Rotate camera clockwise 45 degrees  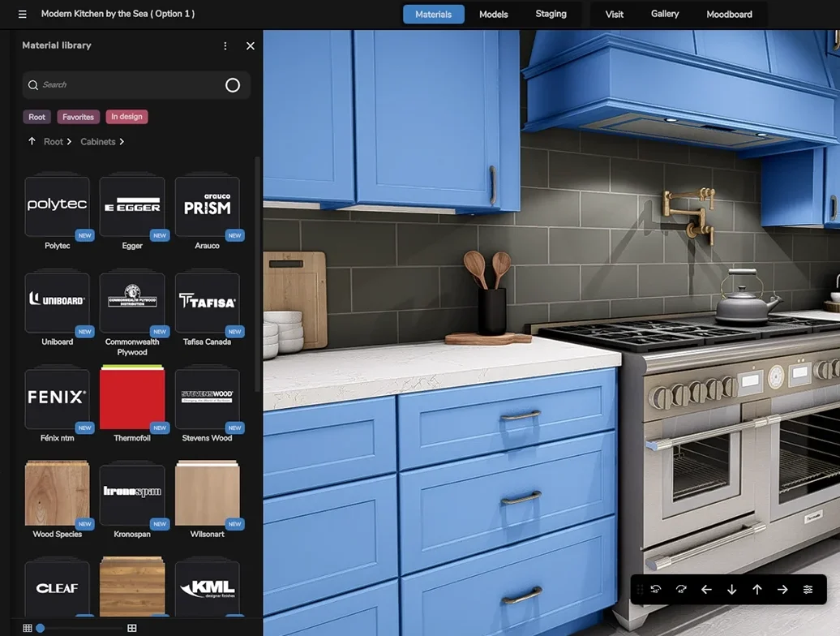tap(681, 590)
